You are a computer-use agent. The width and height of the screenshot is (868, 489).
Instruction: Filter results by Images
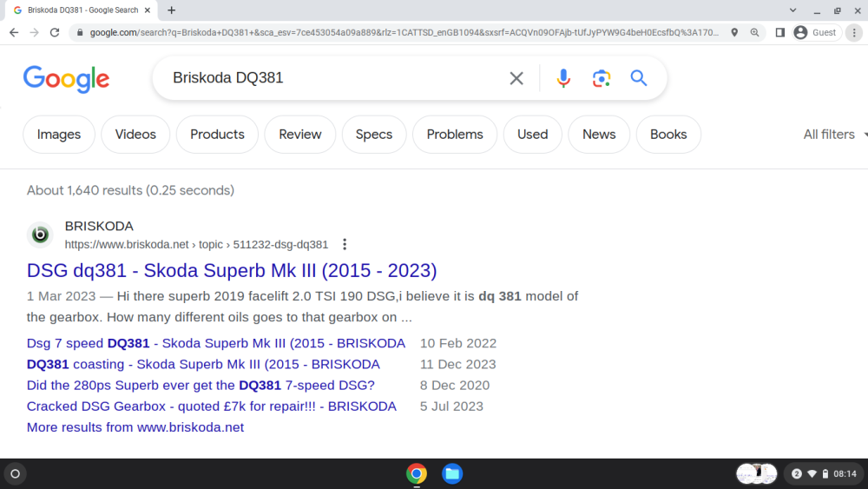point(59,134)
